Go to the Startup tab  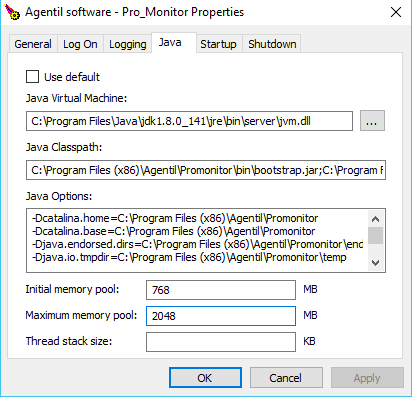(218, 44)
